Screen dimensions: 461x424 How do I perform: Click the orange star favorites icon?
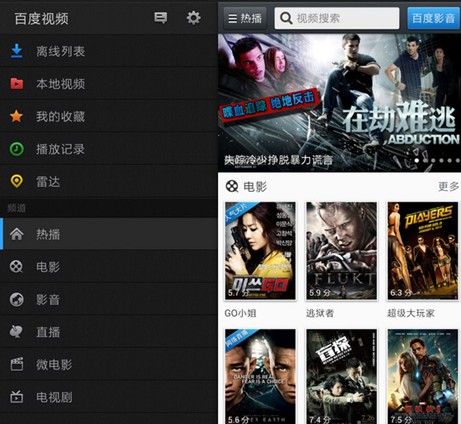[16, 116]
